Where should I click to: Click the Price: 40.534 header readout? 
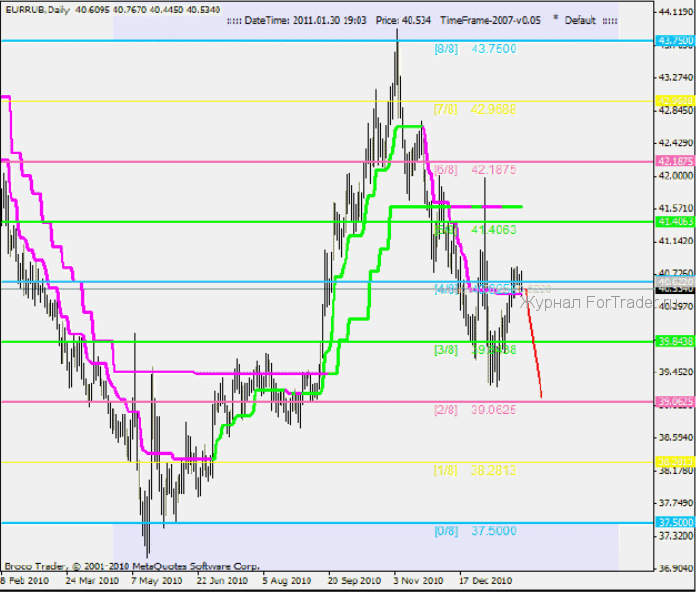pyautogui.click(x=403, y=20)
